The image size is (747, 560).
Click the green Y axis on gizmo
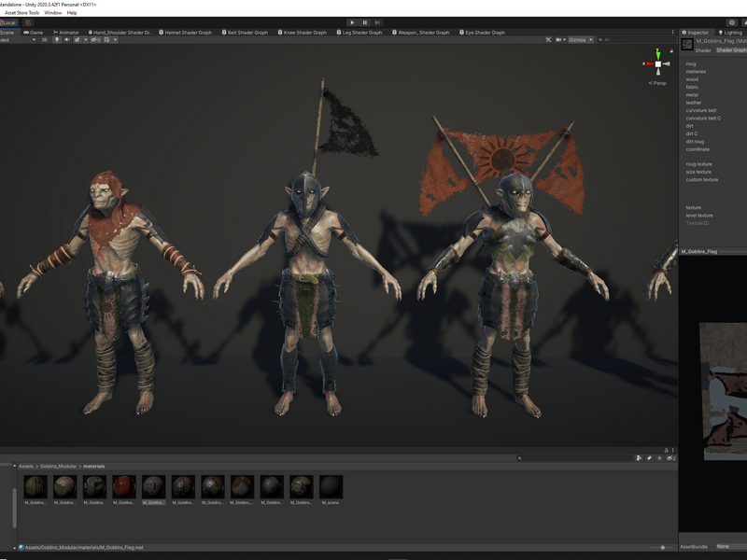click(658, 55)
